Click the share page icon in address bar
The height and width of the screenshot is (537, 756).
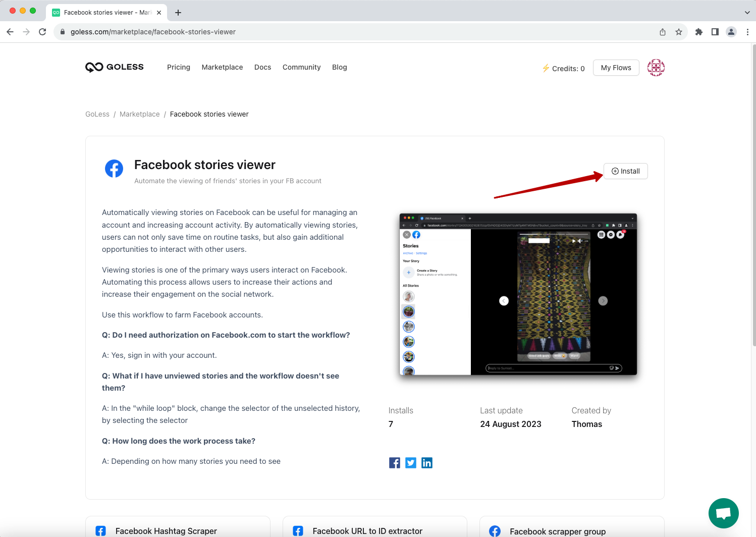663,32
